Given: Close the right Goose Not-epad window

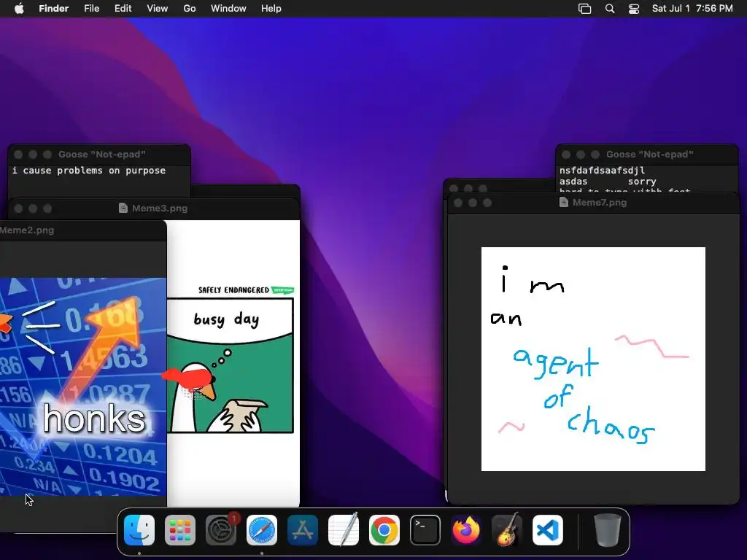Looking at the screenshot, I should pyautogui.click(x=566, y=155).
